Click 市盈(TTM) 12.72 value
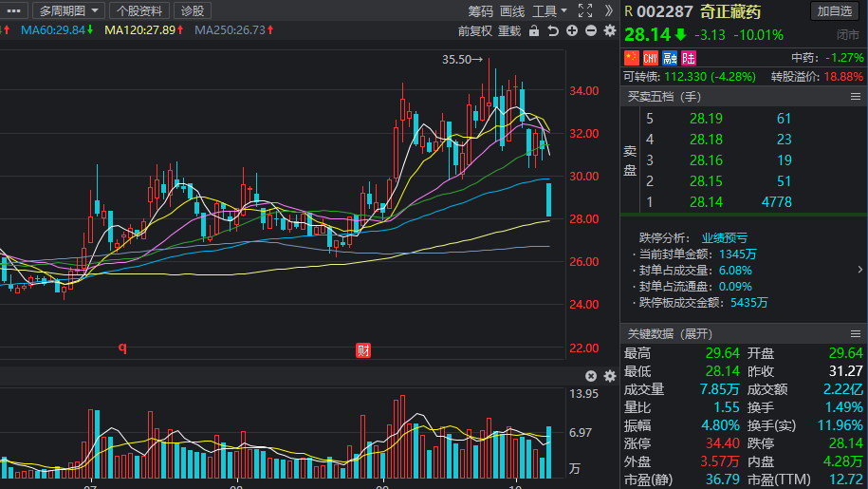Image resolution: width=868 pixels, height=489 pixels. [x=846, y=480]
